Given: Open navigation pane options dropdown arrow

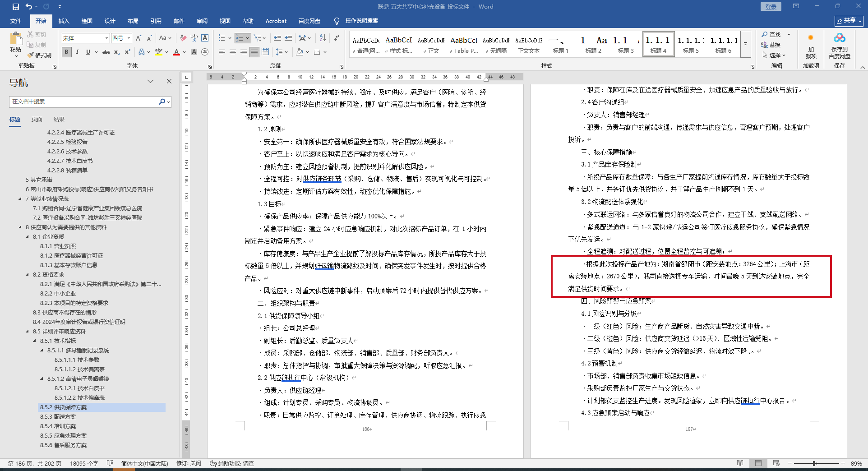Looking at the screenshot, I should pyautogui.click(x=151, y=81).
